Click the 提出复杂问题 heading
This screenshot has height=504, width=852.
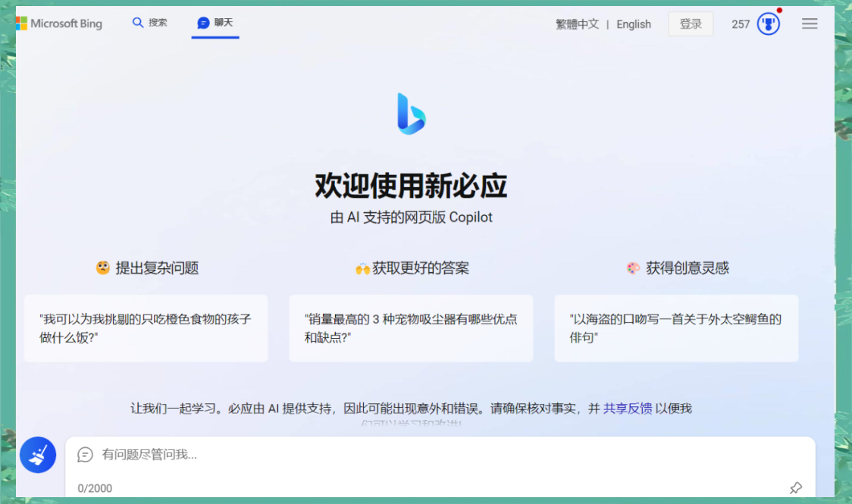(157, 268)
